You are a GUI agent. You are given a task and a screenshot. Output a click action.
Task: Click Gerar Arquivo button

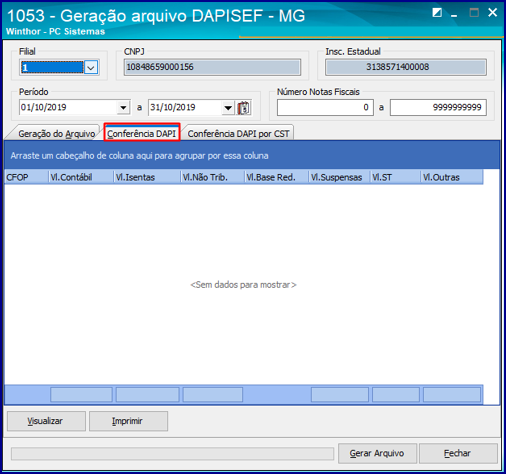377,453
